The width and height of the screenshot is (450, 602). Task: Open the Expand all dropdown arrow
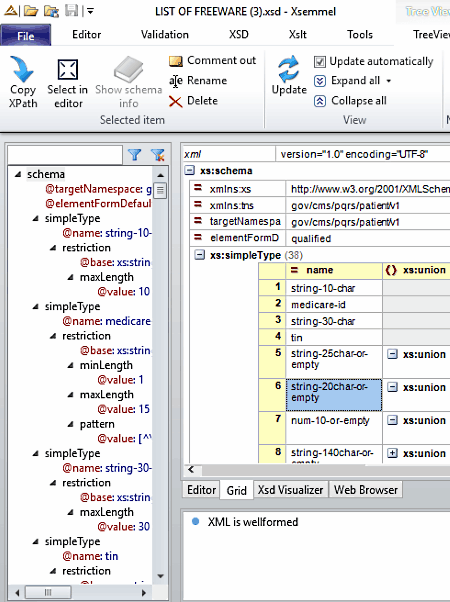[389, 81]
